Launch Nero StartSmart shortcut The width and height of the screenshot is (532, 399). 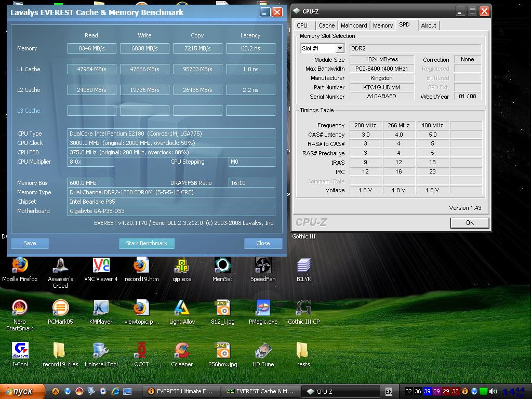[x=20, y=315]
